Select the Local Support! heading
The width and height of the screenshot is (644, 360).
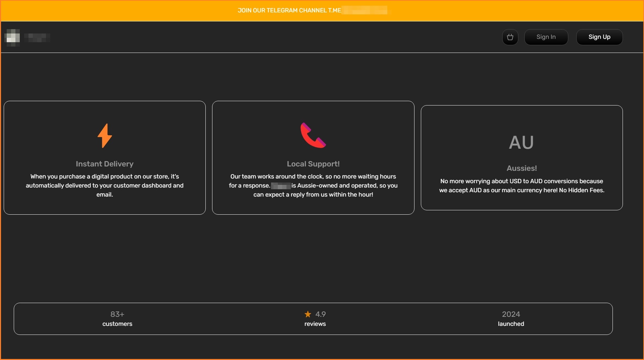[313, 164]
